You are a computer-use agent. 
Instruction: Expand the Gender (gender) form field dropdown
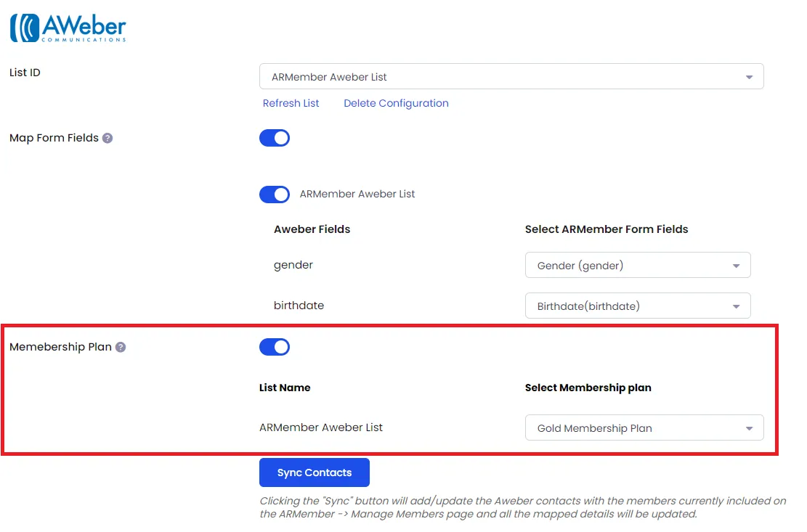(638, 265)
